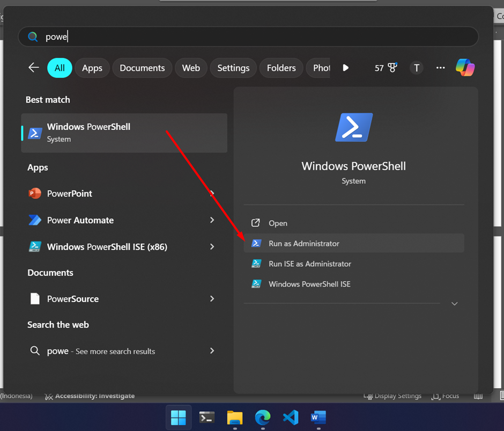Open Visual Studio Code from the taskbar
504x431 pixels.
(x=291, y=418)
